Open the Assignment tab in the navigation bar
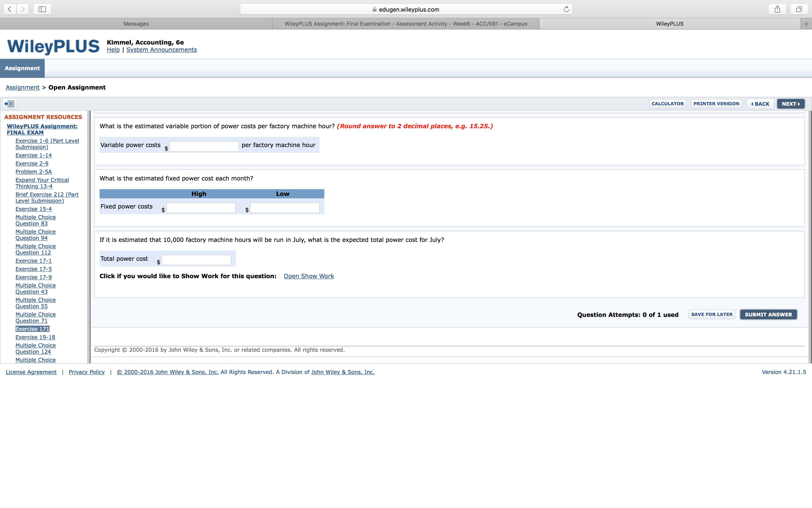 click(22, 68)
